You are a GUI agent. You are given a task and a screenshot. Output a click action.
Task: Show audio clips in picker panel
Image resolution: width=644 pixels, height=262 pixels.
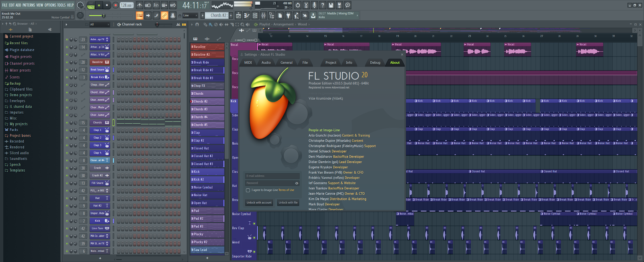[x=207, y=39]
